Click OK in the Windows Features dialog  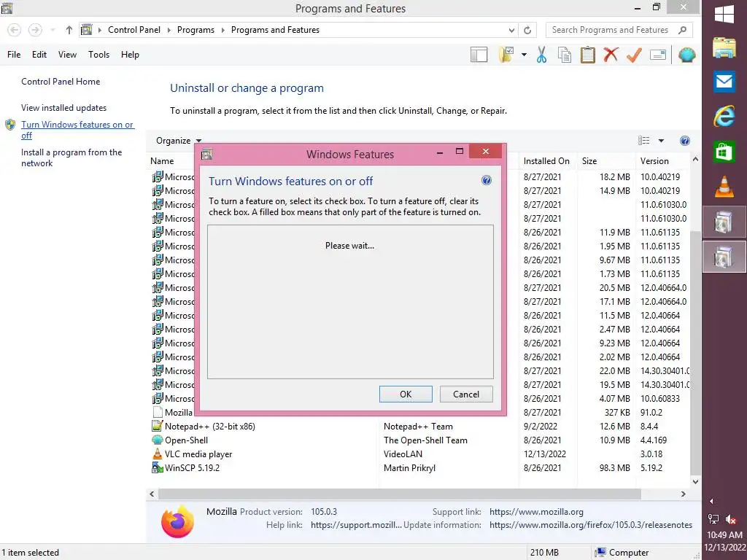tap(406, 394)
